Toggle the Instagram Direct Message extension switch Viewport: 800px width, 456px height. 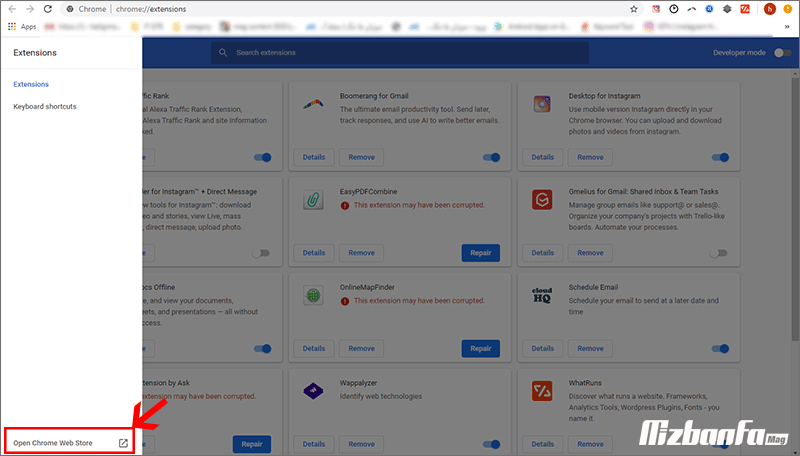[261, 253]
